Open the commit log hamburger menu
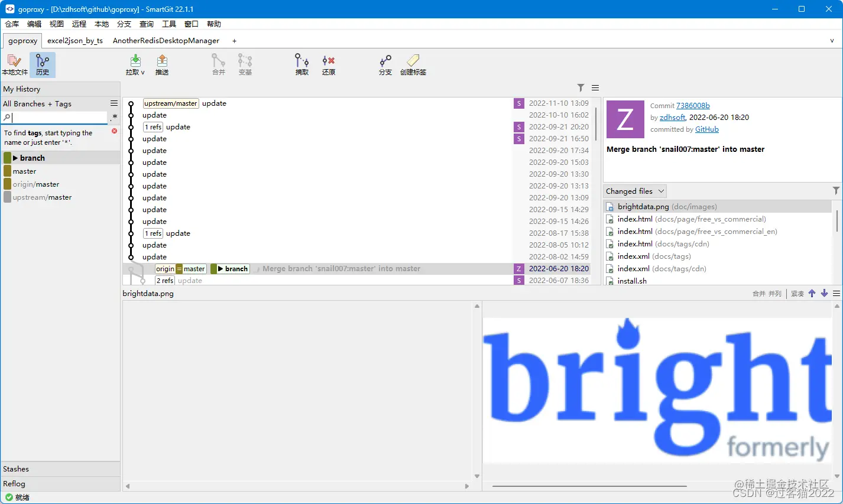 pyautogui.click(x=595, y=87)
